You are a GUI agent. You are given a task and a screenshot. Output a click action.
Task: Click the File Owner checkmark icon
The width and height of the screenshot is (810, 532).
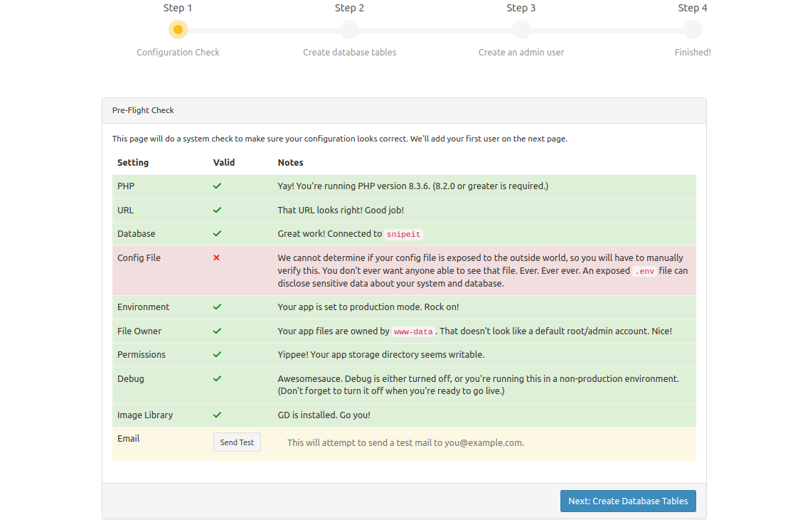(217, 331)
